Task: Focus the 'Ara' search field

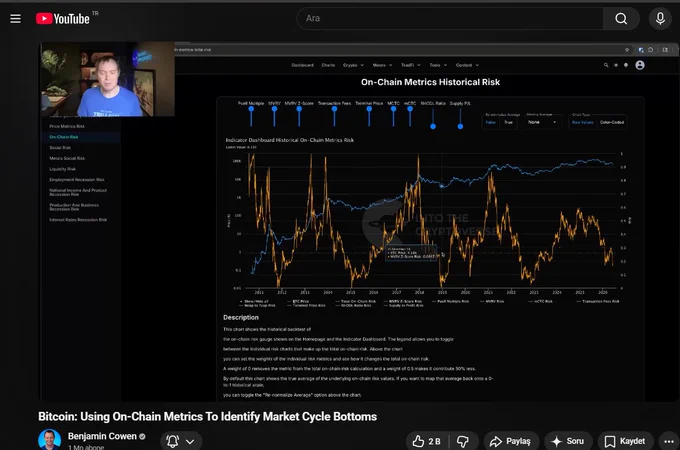Action: pyautogui.click(x=450, y=19)
